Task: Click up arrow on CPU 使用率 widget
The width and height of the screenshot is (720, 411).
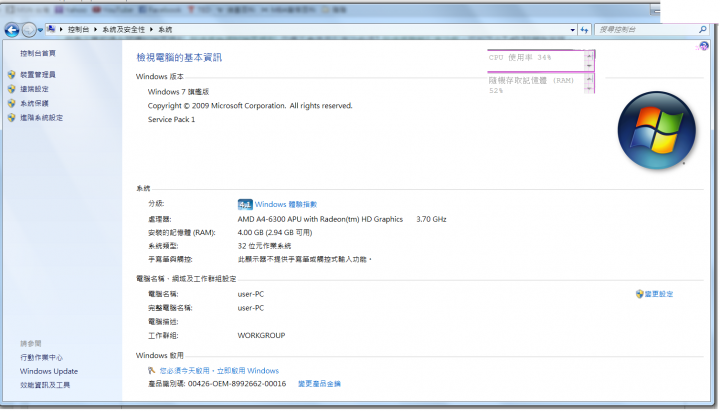Action: 589,56
